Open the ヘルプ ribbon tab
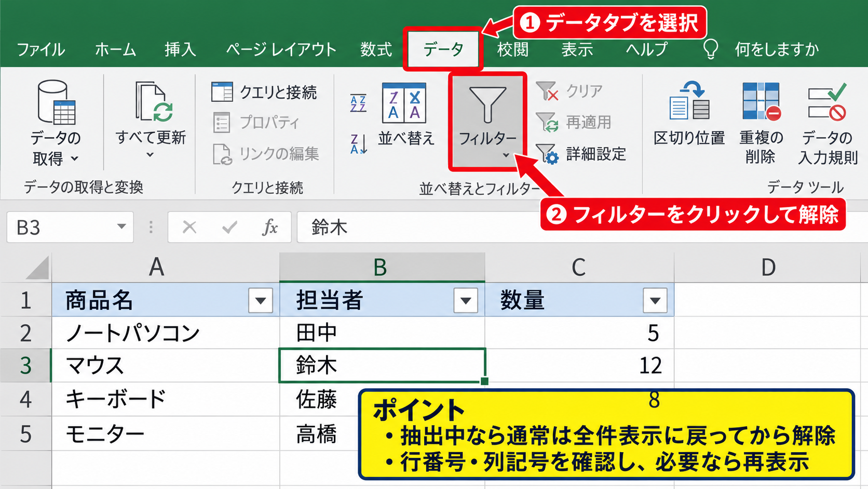 point(647,49)
